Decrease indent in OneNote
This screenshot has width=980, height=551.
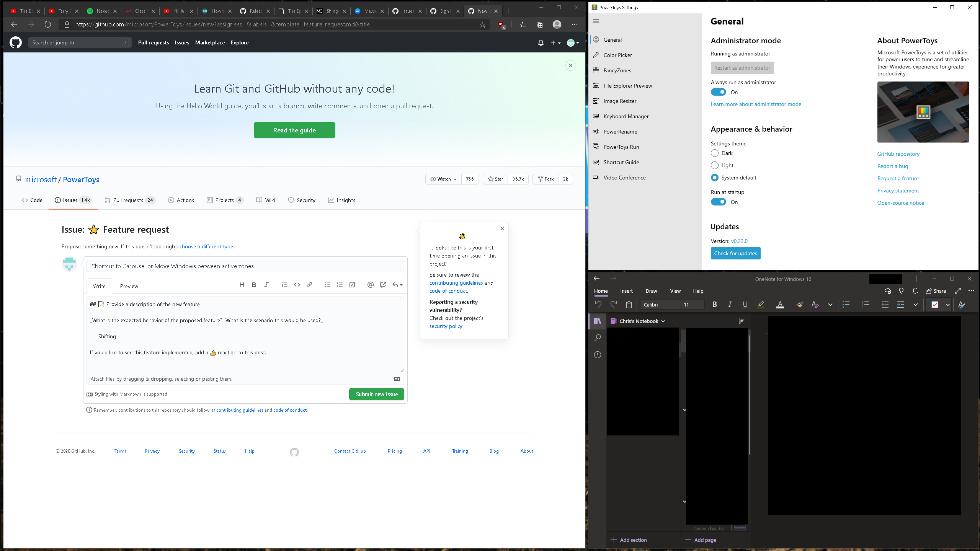click(x=885, y=305)
